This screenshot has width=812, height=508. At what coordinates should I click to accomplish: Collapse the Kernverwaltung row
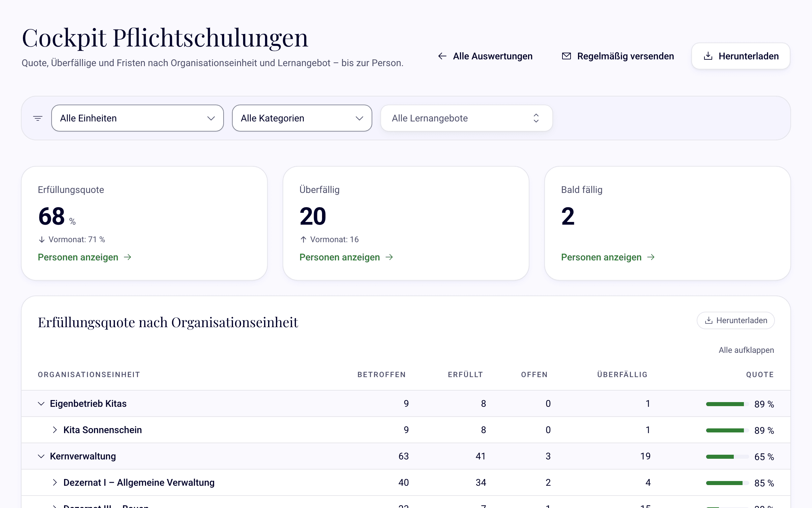[x=41, y=456]
